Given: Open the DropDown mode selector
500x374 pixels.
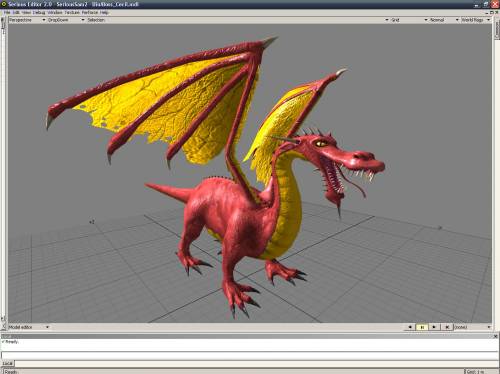Looking at the screenshot, I should pos(66,20).
